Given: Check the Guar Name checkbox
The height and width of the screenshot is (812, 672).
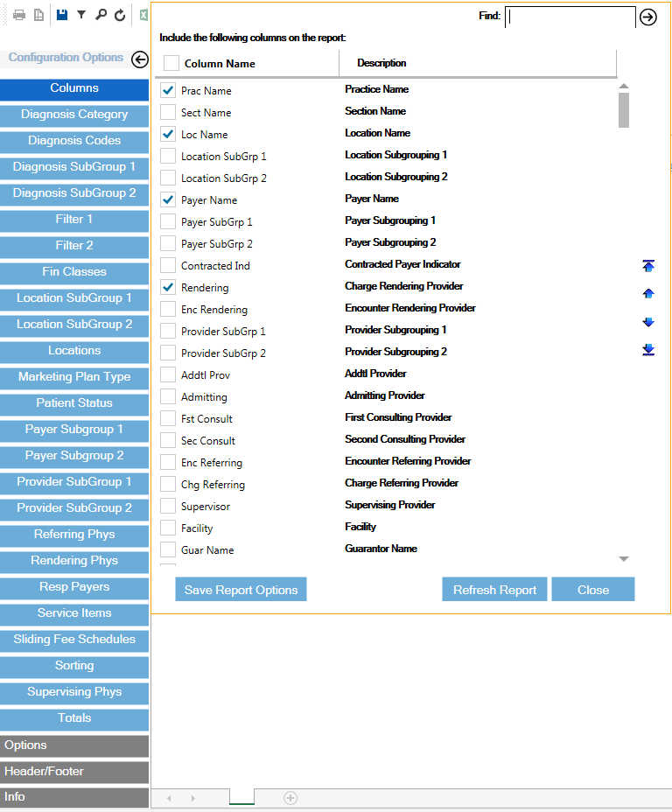Looking at the screenshot, I should (x=168, y=549).
